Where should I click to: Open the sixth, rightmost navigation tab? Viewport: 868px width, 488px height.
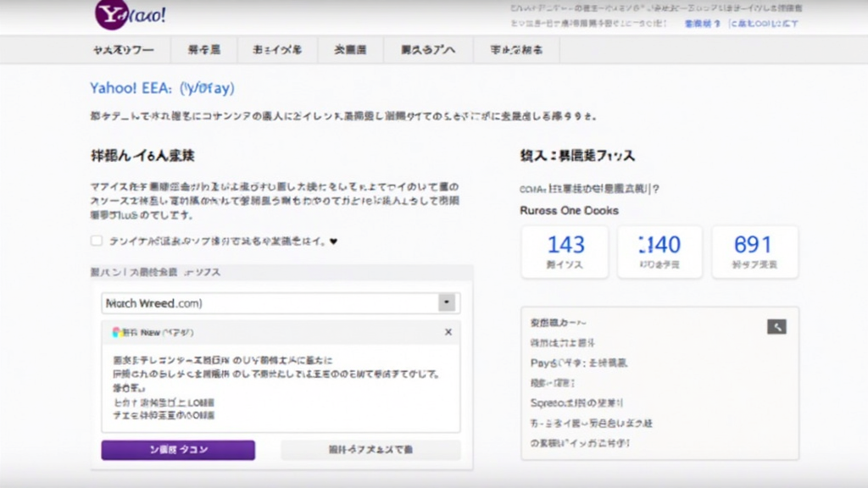tap(516, 50)
